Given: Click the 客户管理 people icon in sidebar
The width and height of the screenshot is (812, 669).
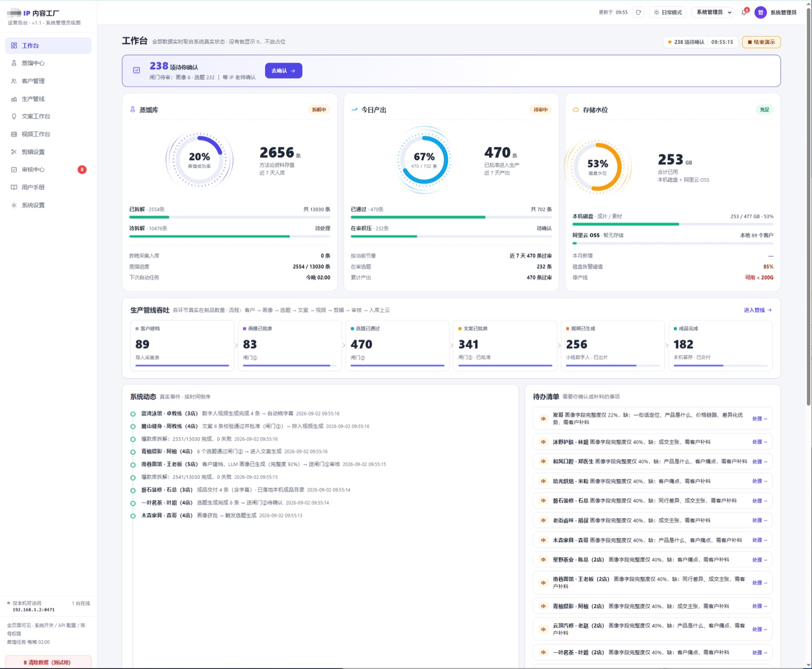Looking at the screenshot, I should click(14, 81).
